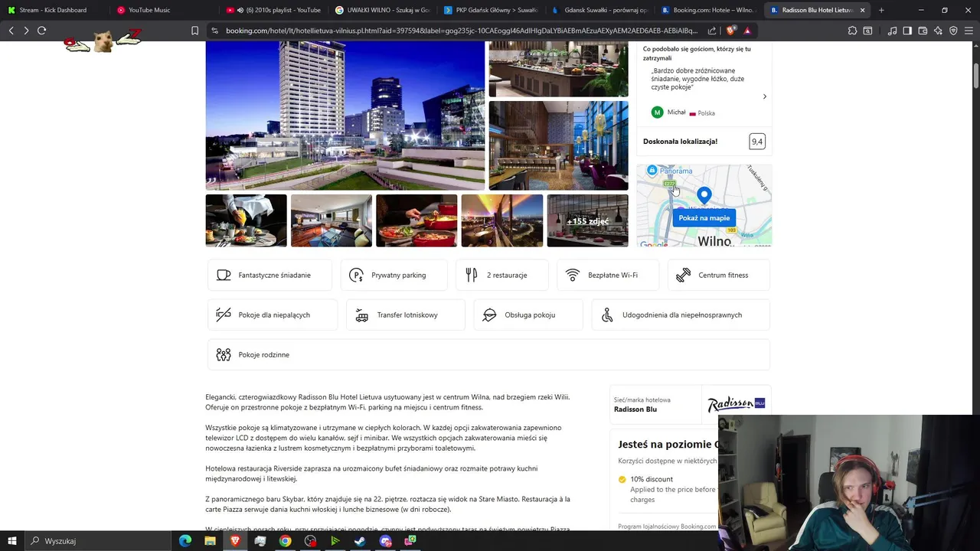Viewport: 980px width, 551px height.
Task: Select Prywatny parking amenity
Action: [394, 275]
